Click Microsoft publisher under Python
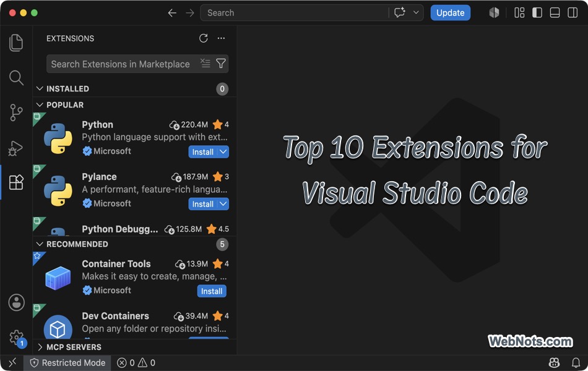The height and width of the screenshot is (371, 588). point(112,151)
